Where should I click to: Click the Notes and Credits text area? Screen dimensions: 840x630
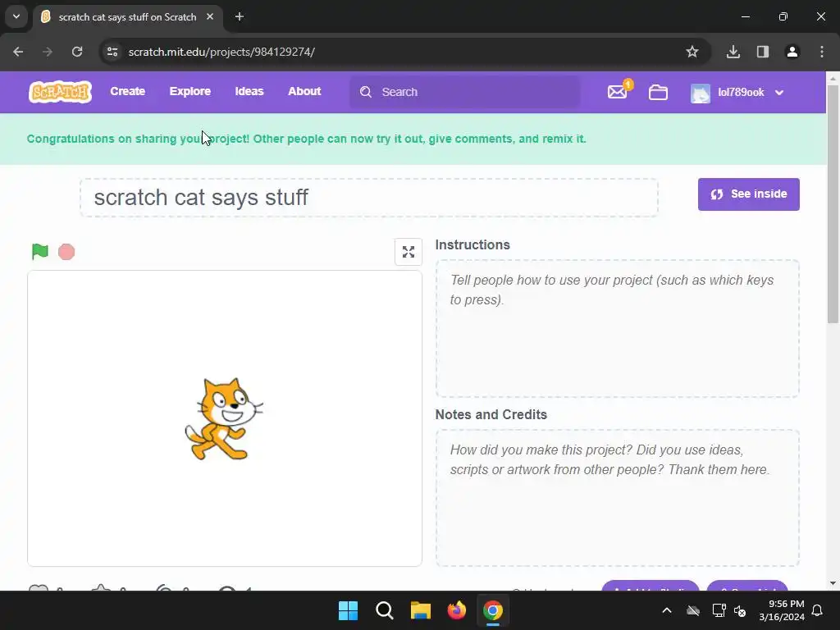[617, 498]
